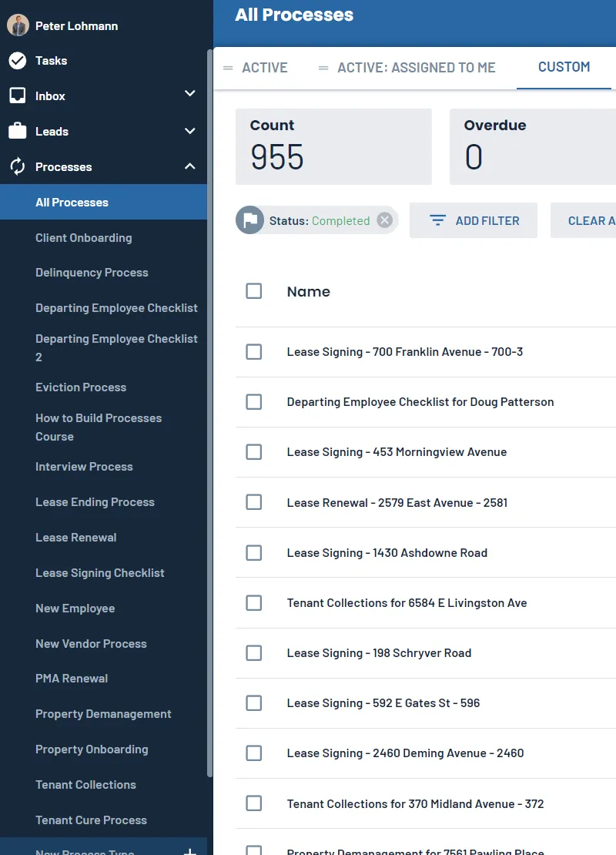Remove the Status: Completed filter
616x855 pixels.
click(385, 220)
